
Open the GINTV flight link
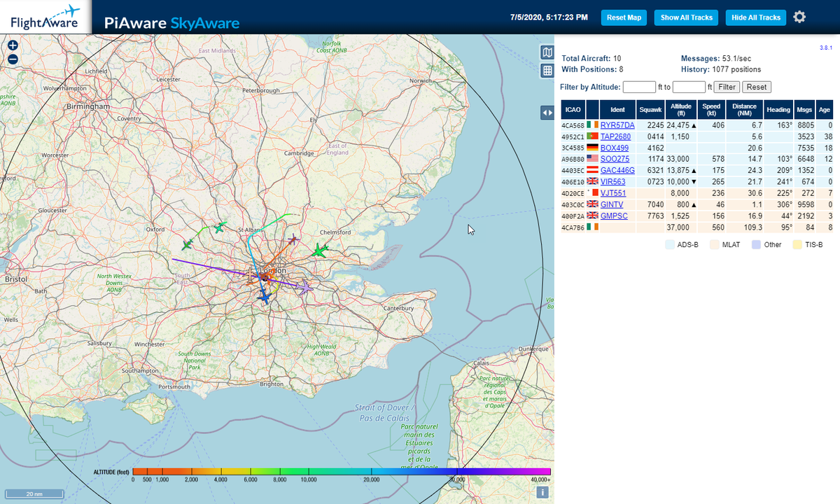tap(613, 204)
